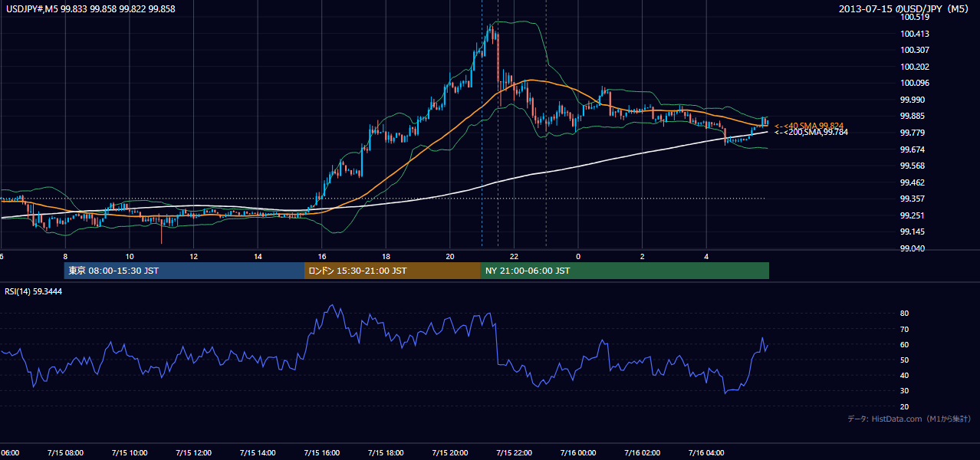Click hour label 18 under the price chart
This screenshot has height=460, width=980.
pyautogui.click(x=386, y=256)
